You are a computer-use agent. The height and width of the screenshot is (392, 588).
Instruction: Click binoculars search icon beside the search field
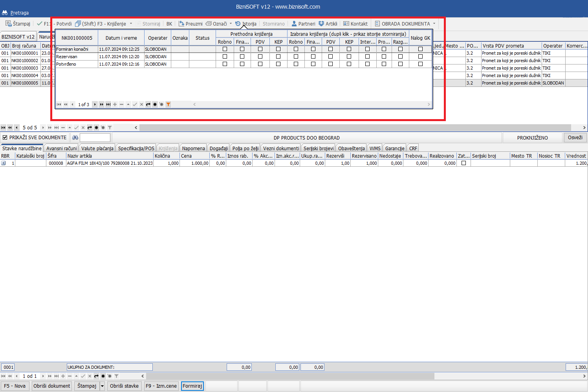coord(75,138)
